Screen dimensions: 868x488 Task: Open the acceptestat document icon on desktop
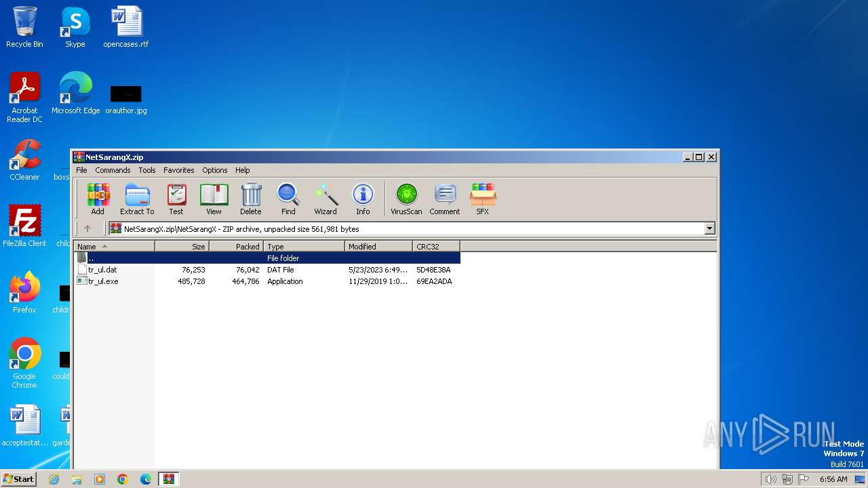click(x=24, y=426)
